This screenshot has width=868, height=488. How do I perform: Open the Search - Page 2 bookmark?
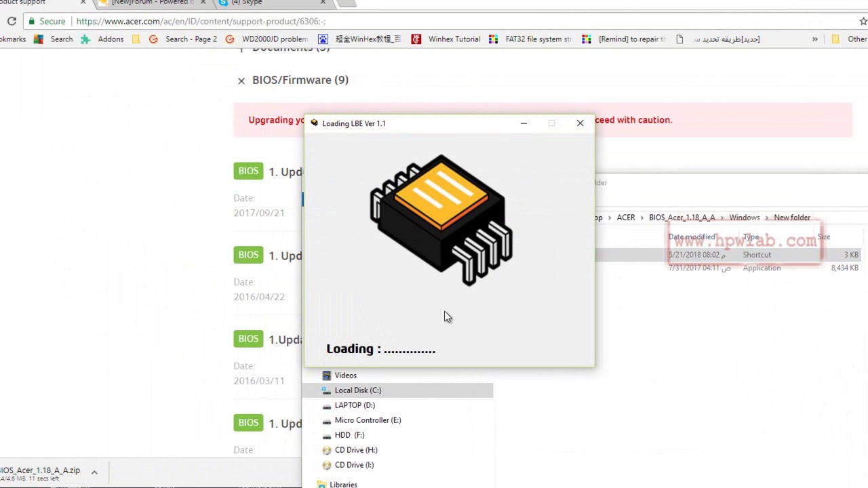click(183, 39)
